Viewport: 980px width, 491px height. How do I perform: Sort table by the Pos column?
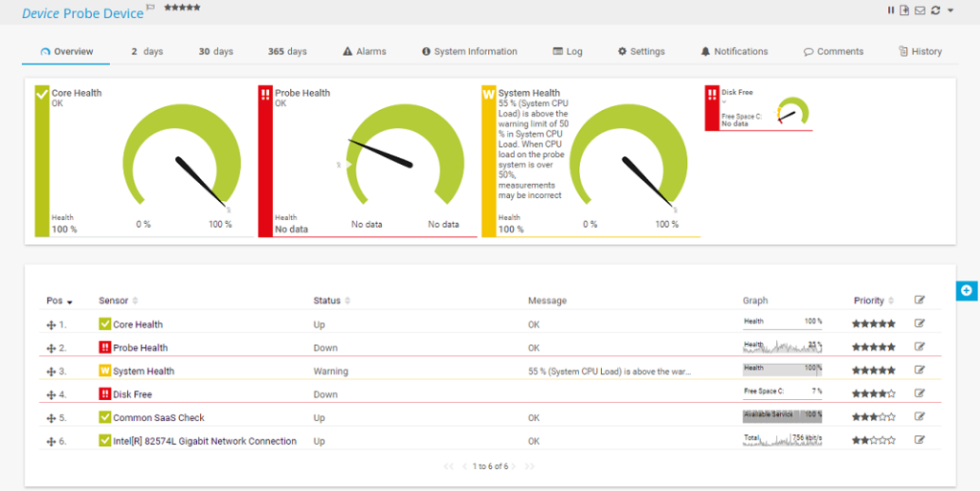click(59, 301)
